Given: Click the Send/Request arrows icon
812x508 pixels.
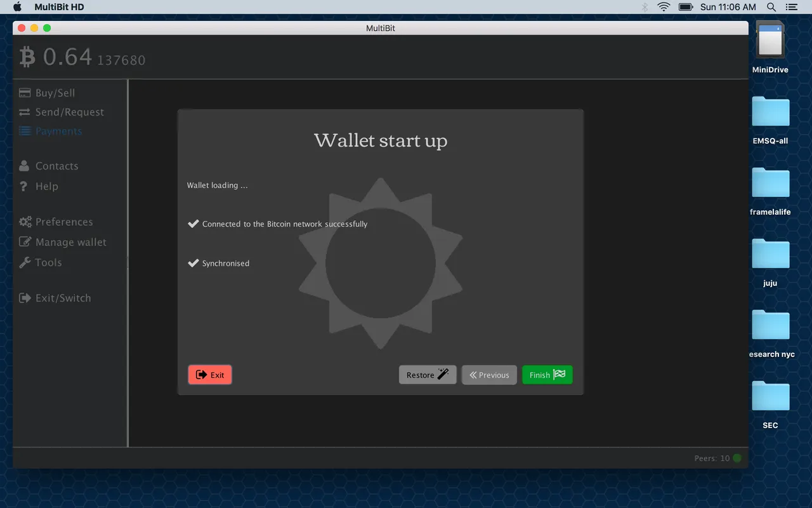Looking at the screenshot, I should [x=25, y=112].
